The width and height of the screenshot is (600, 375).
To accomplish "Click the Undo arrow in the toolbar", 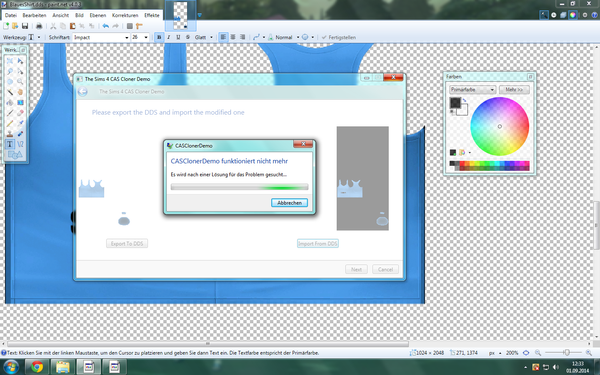I will tap(106, 26).
